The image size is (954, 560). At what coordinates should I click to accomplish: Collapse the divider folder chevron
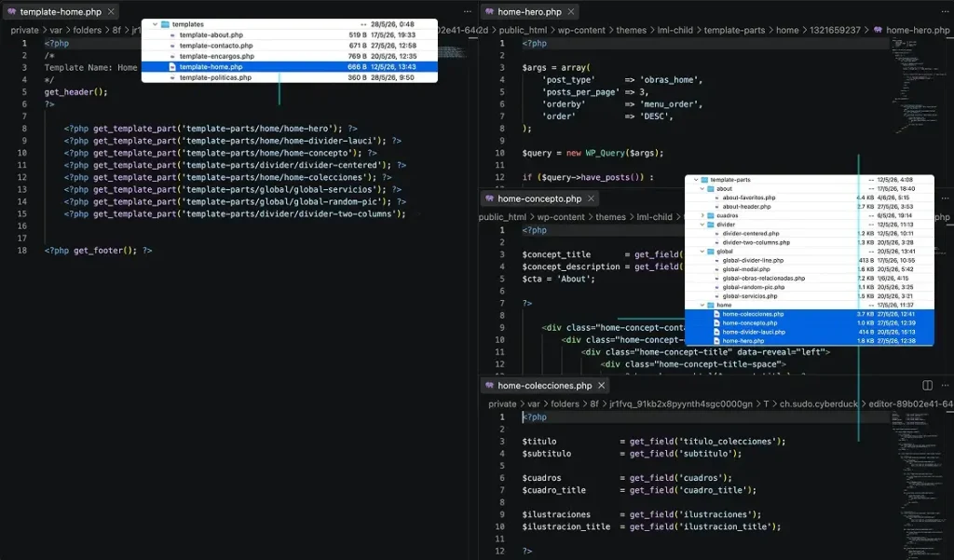point(702,225)
